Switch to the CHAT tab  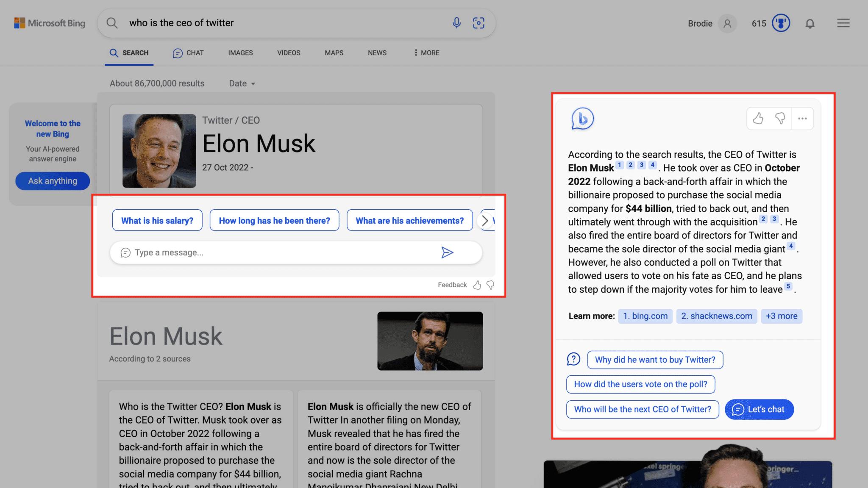click(188, 53)
